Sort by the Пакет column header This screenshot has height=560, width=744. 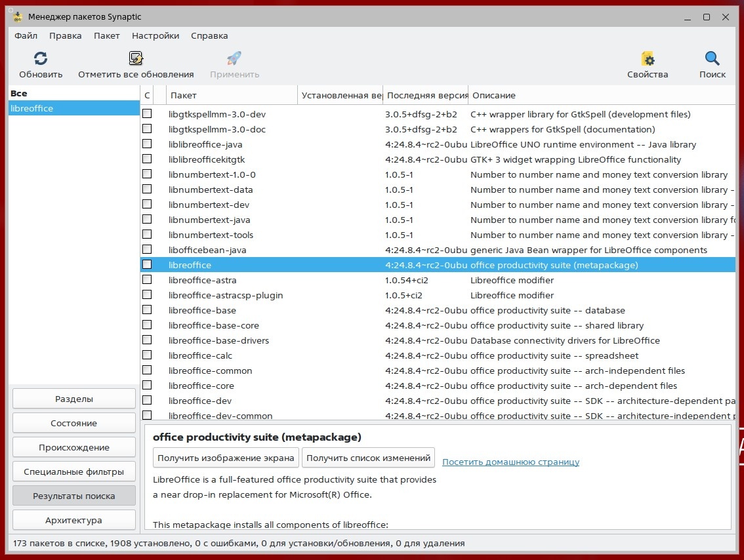coord(232,95)
